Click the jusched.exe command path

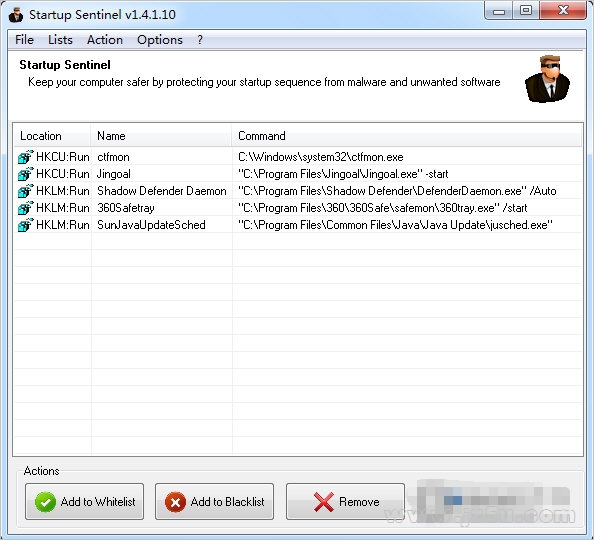395,225
